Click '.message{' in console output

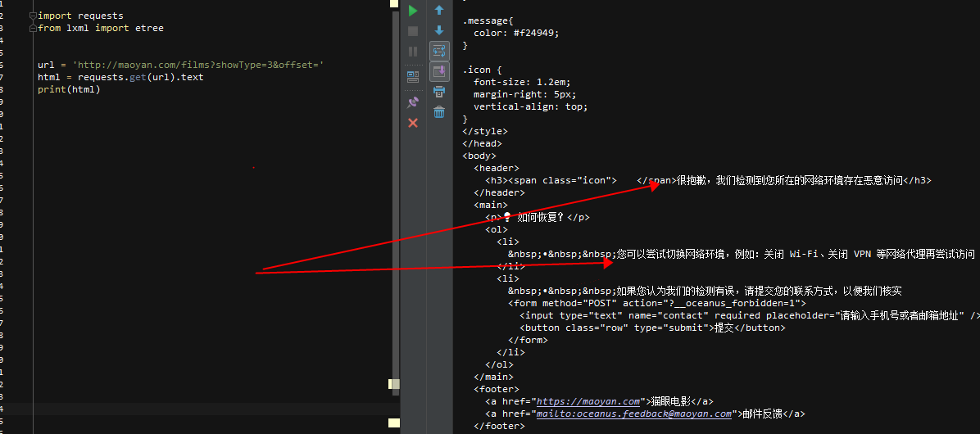pos(488,20)
